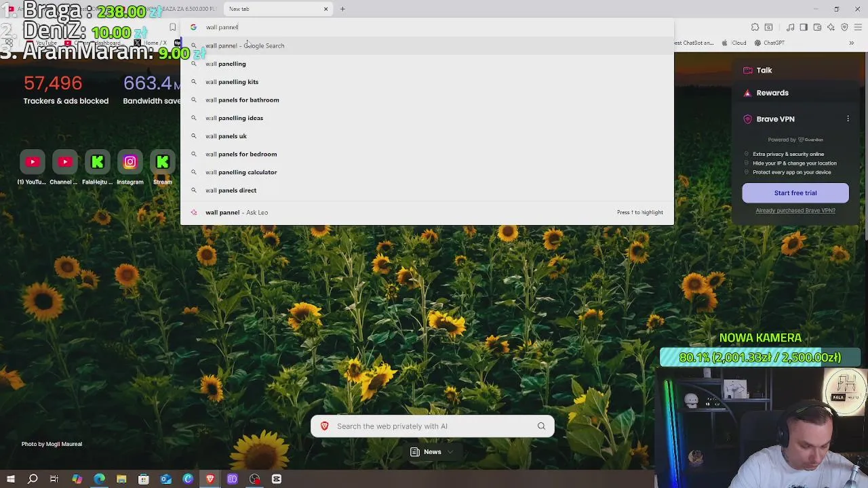
Task: Open OBS Studio from taskbar
Action: pos(254,479)
